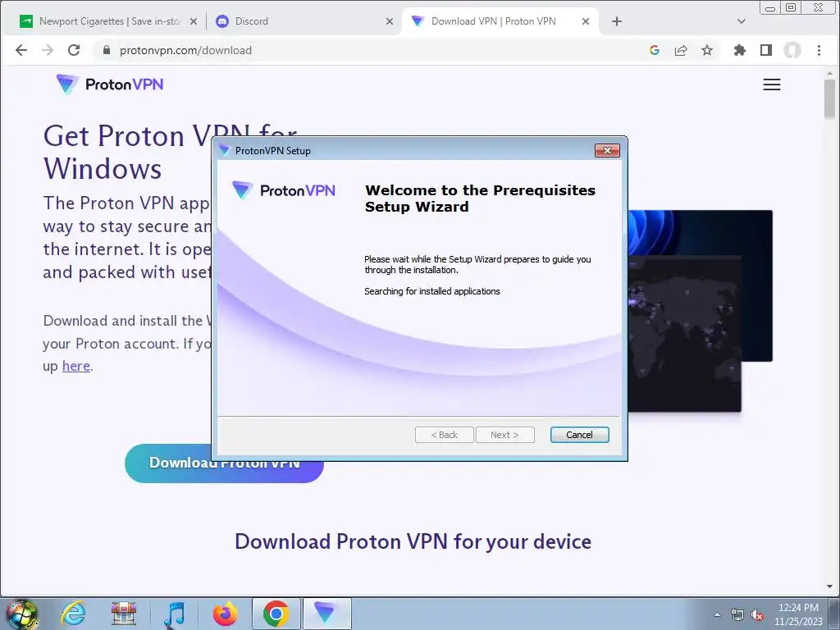The width and height of the screenshot is (840, 630).
Task: Open the music note media player taskbar icon
Action: pyautogui.click(x=174, y=614)
